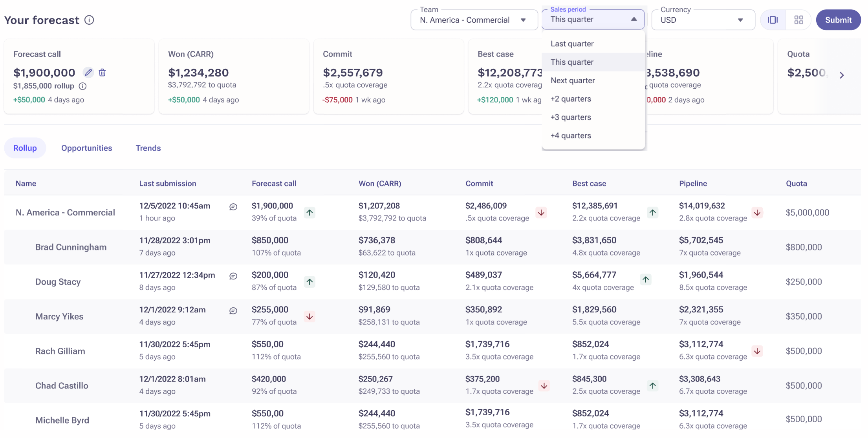
Task: Click red down arrow in Rach Gilliam's pipeline
Action: [757, 351]
